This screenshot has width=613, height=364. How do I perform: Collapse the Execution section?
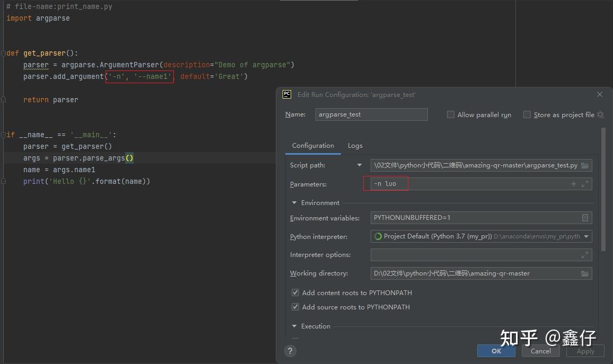click(294, 326)
